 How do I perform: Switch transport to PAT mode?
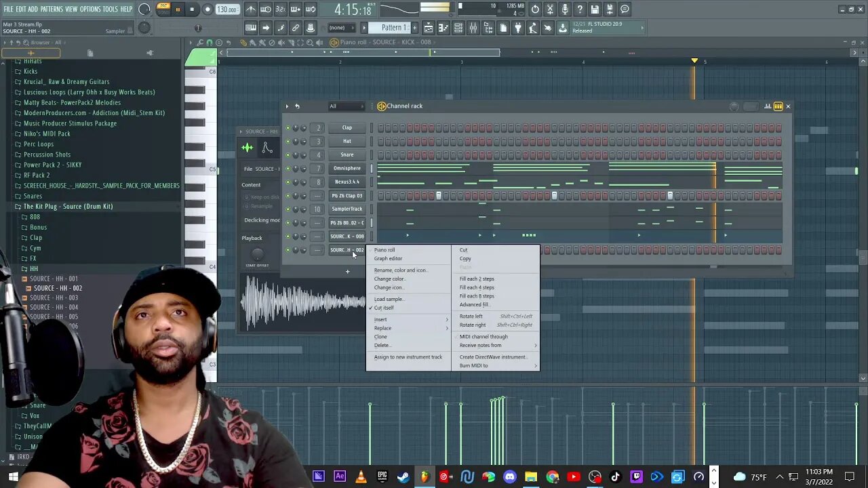163,6
